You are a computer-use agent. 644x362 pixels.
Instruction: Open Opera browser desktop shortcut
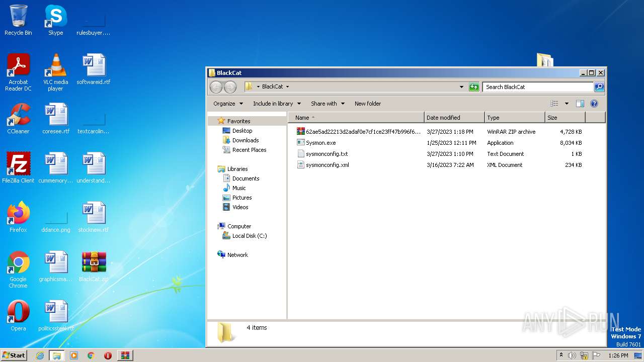(18, 316)
